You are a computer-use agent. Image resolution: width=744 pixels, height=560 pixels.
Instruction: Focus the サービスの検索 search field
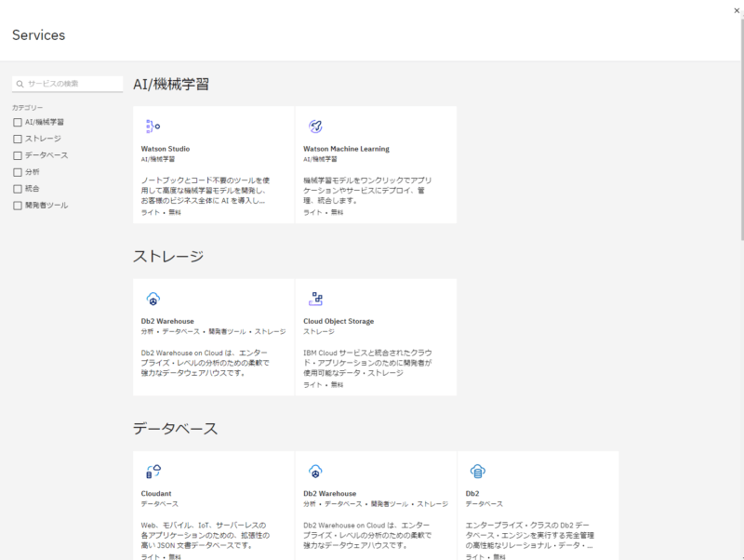[67, 84]
